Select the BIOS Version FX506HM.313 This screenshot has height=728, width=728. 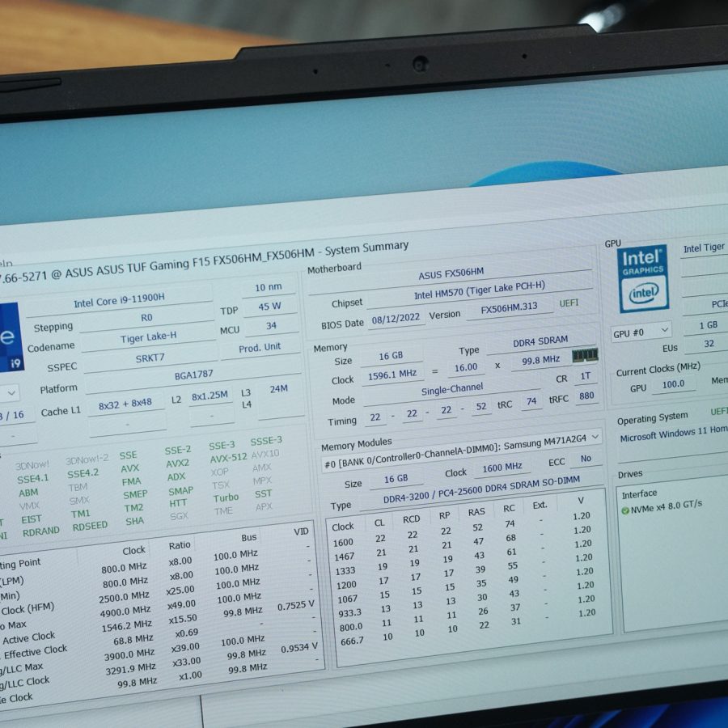[510, 308]
